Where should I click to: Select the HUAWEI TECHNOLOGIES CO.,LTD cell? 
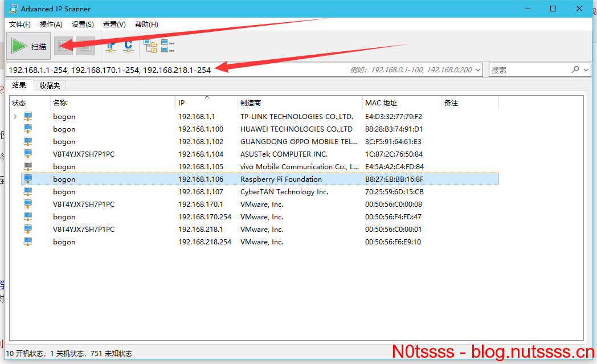296,129
